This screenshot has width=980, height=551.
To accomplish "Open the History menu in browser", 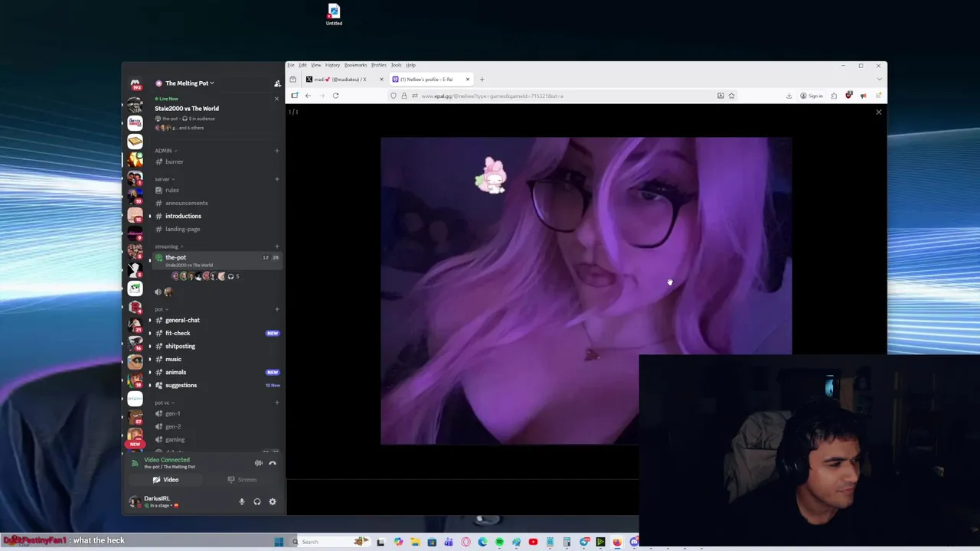I will click(332, 65).
